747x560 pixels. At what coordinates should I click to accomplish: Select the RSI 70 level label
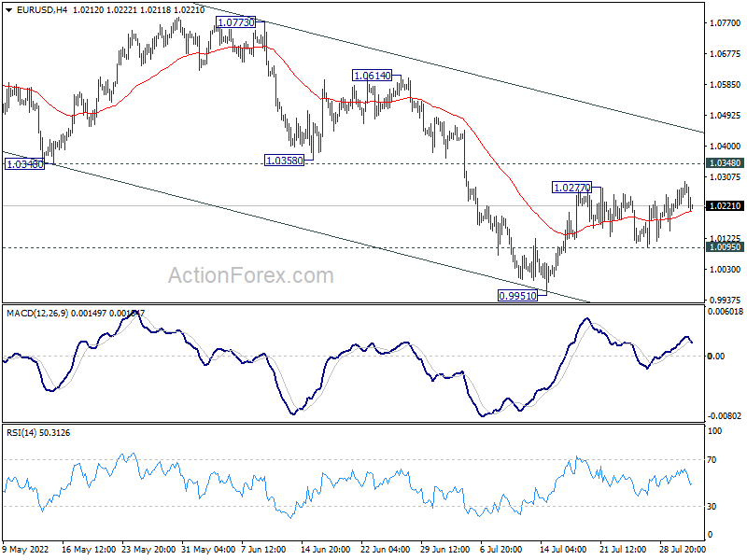click(x=712, y=460)
